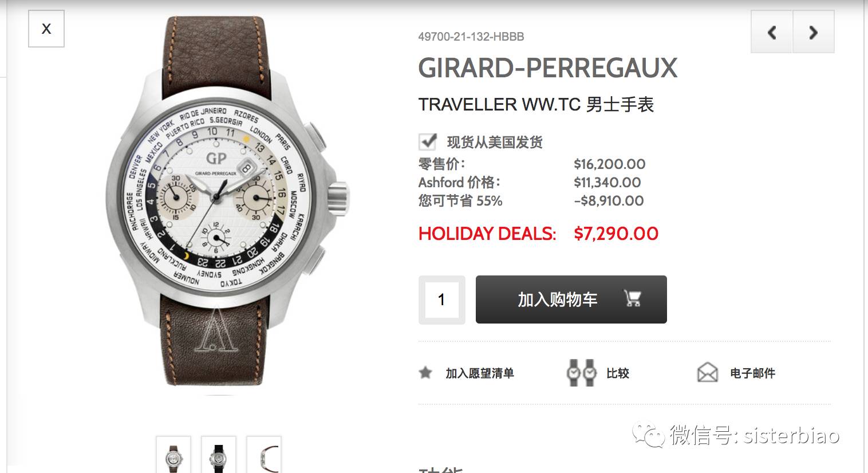Select first watch front thumbnail

coord(173,455)
